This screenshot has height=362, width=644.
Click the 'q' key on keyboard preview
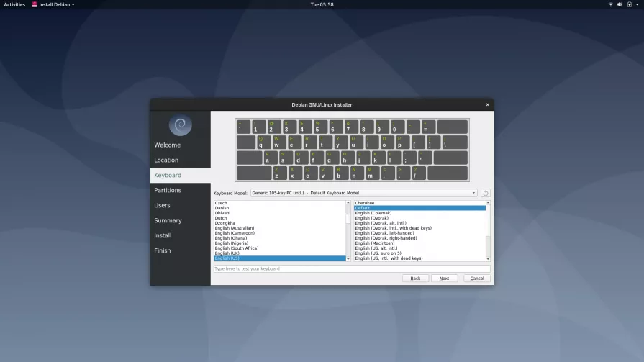pyautogui.click(x=263, y=142)
